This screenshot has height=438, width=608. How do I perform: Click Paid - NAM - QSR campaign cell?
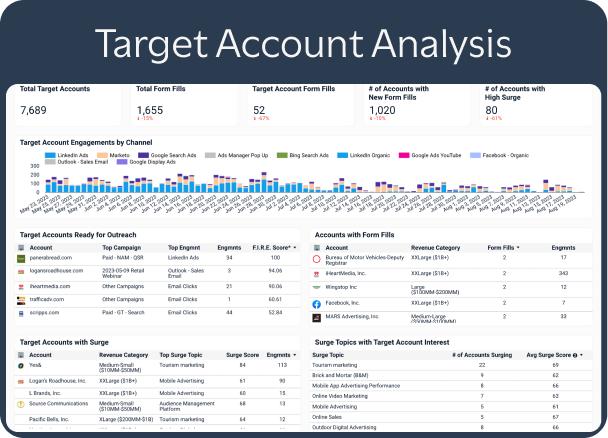(x=123, y=258)
